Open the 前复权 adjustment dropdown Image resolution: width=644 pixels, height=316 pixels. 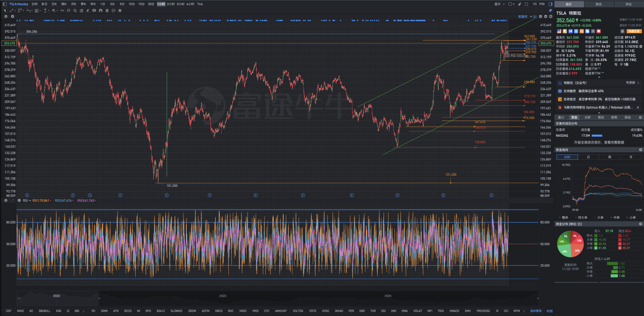coord(525,16)
